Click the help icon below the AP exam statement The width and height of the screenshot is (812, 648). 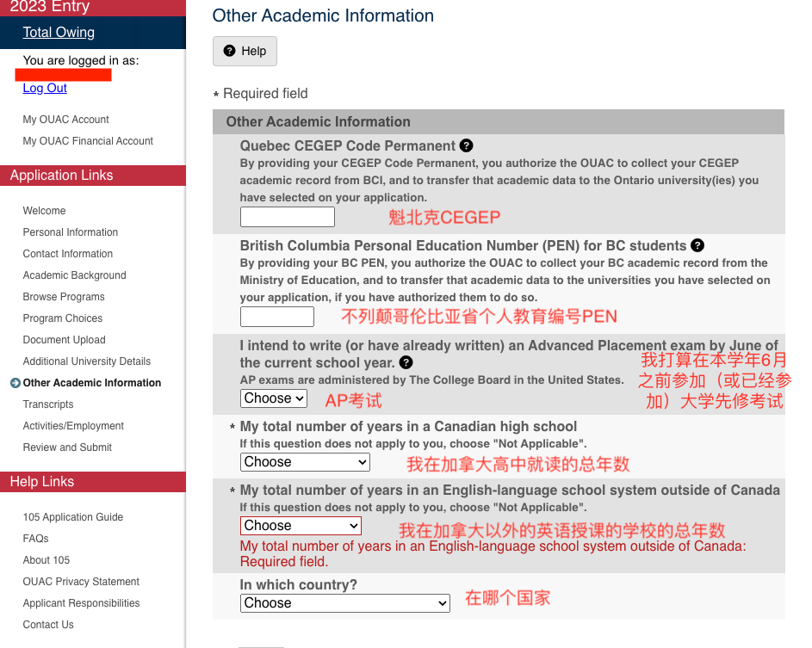pos(406,362)
